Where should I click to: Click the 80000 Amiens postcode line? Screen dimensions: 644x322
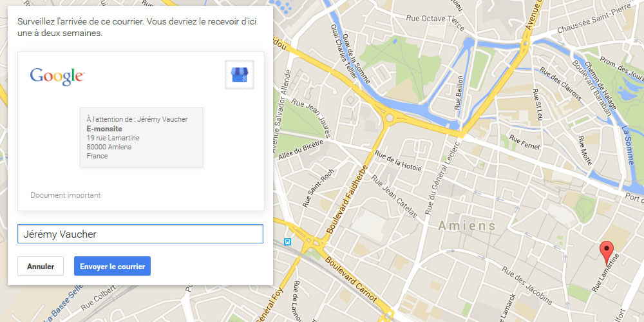pos(109,147)
